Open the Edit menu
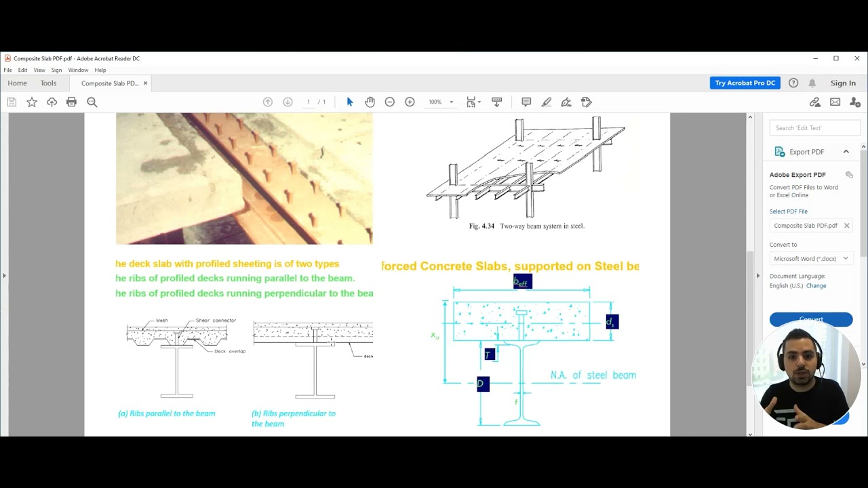 coord(22,70)
